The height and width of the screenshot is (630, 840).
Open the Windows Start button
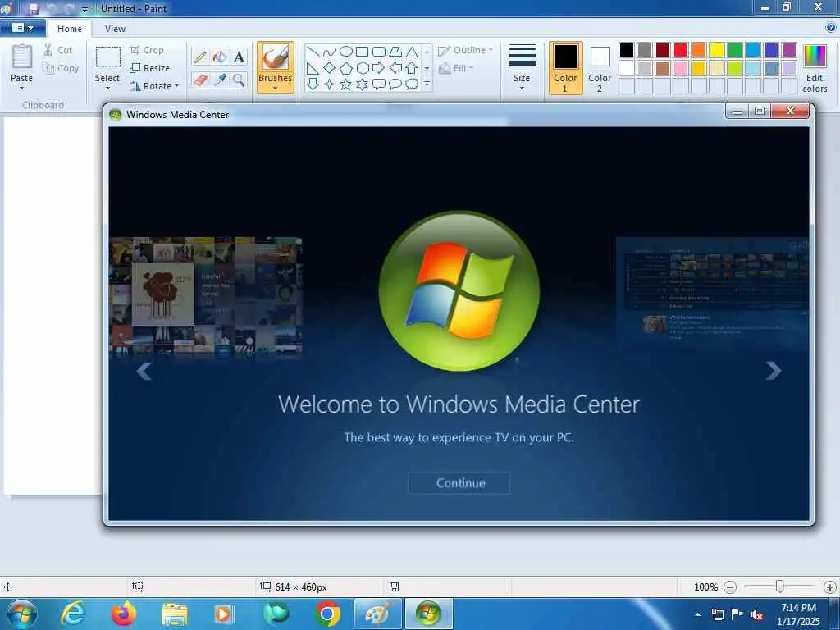[x=21, y=614]
